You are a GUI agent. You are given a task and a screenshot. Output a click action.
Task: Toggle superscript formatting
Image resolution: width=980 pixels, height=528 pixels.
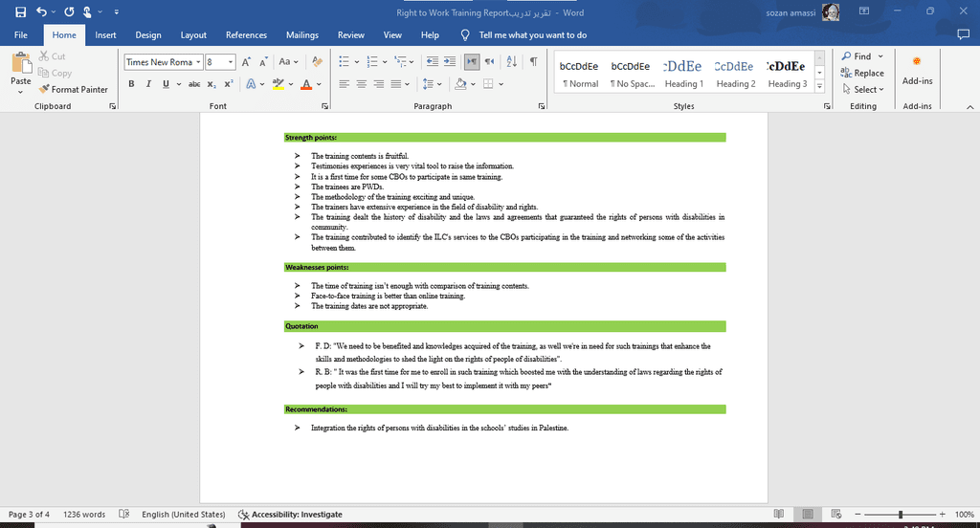coord(229,84)
